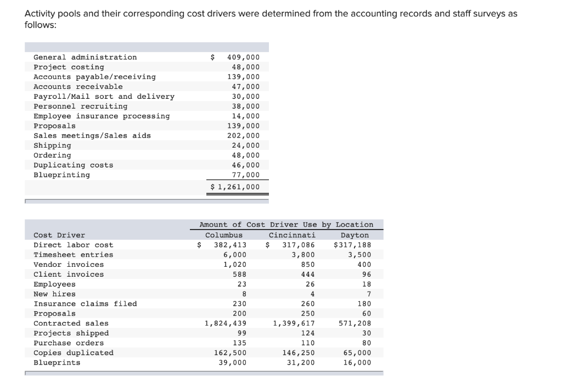Select the General administration cost row
The width and height of the screenshot is (562, 392).
(85, 57)
